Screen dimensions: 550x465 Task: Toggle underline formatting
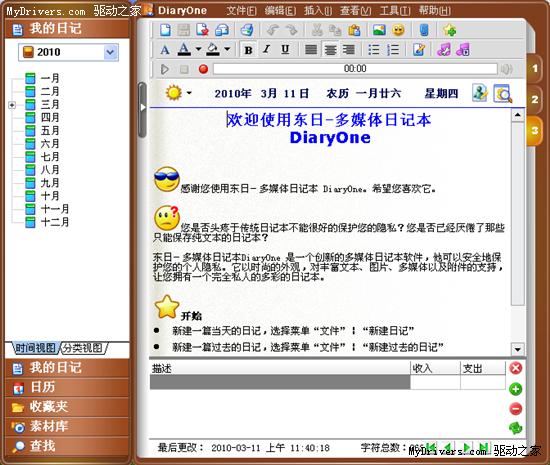click(x=285, y=50)
